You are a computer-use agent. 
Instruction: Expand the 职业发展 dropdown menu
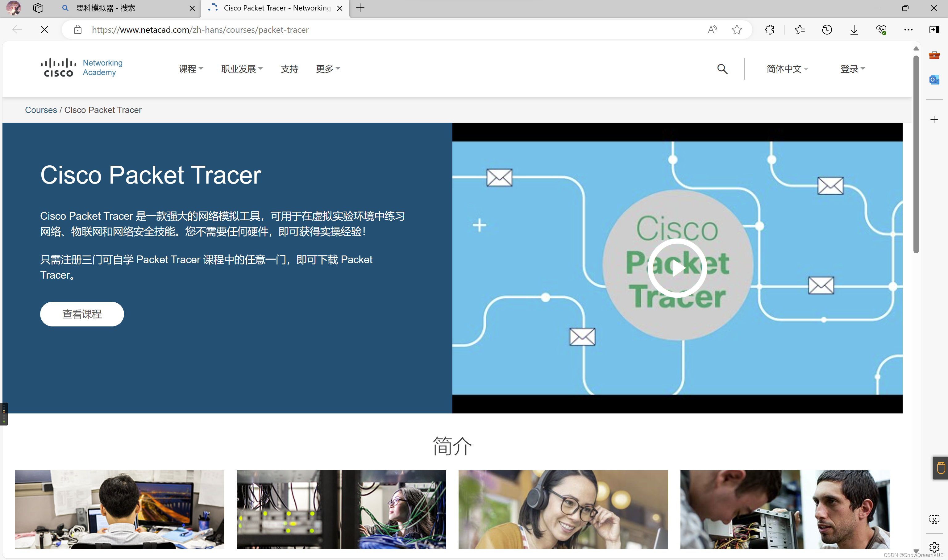[x=242, y=69]
